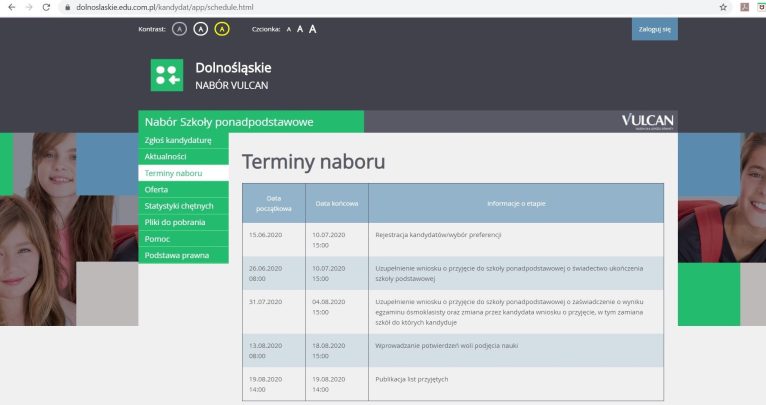Open Pliki do pobrania section
Image resolution: width=766 pixels, height=405 pixels.
tap(174, 222)
